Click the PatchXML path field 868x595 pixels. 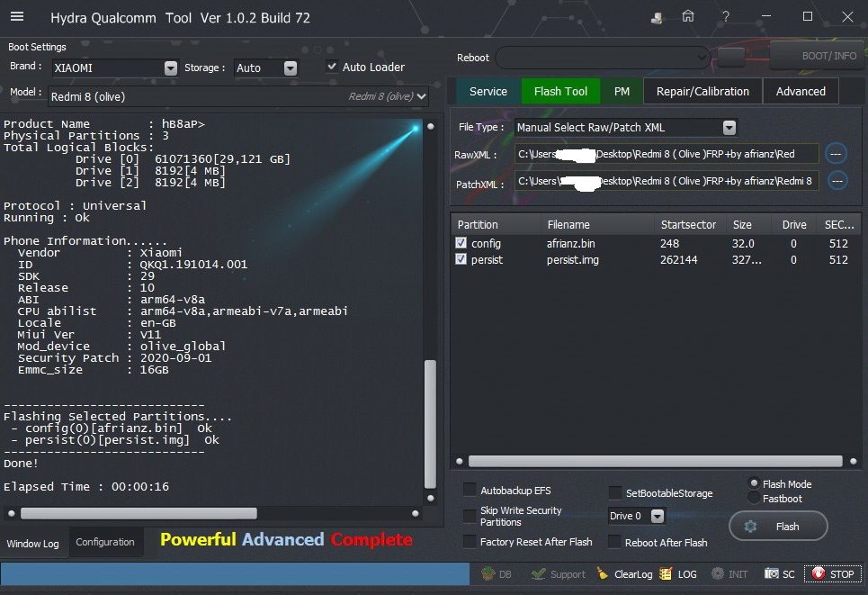coord(667,181)
